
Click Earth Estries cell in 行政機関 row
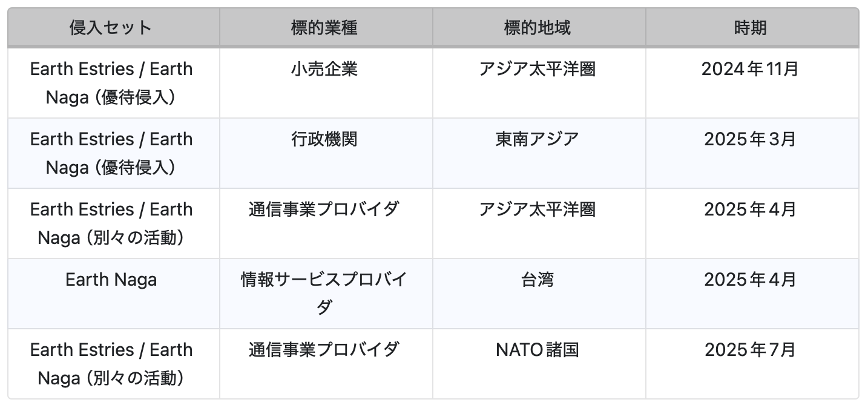[x=111, y=153]
